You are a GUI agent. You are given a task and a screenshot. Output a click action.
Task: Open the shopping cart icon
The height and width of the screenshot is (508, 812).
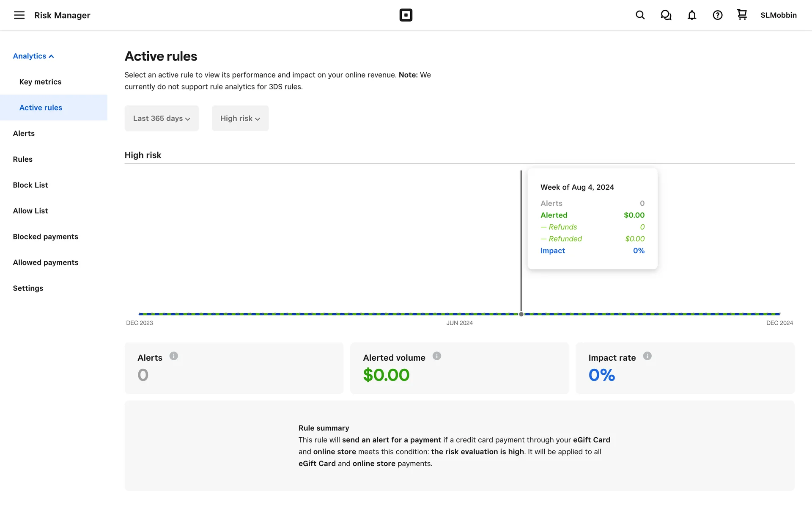[x=742, y=15]
